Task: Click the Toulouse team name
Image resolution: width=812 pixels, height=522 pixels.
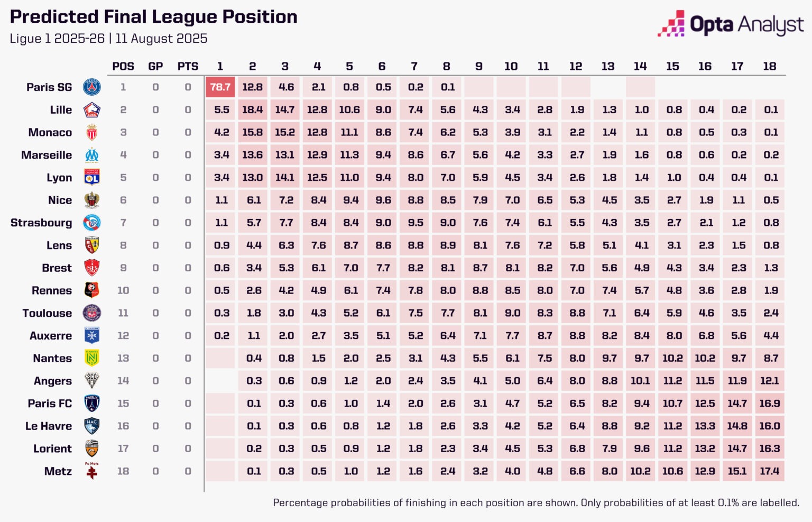Action: (47, 313)
